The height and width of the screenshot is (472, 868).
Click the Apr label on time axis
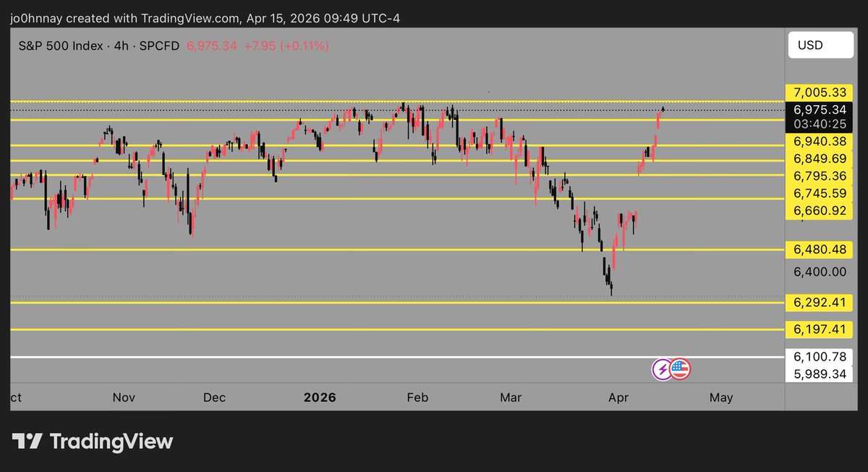(x=618, y=397)
